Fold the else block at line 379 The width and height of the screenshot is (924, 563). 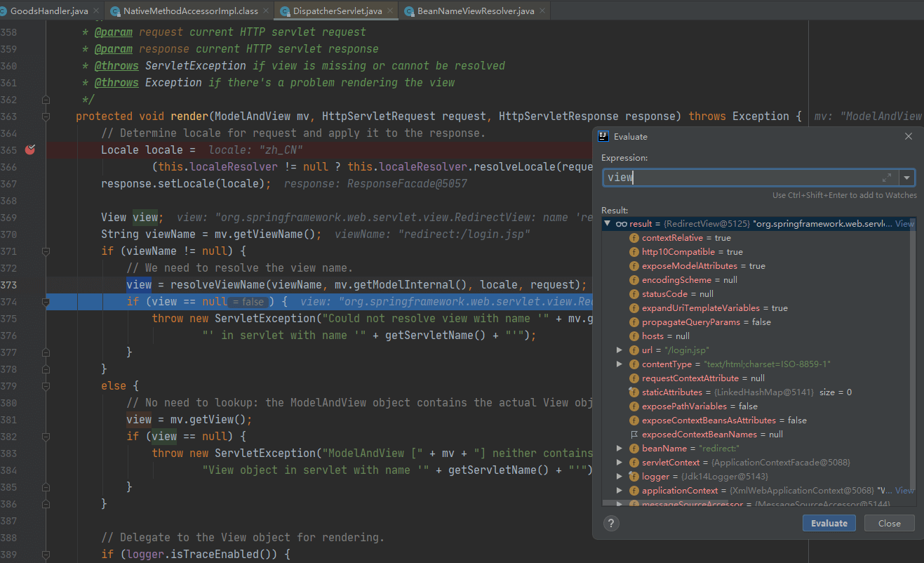[46, 385]
